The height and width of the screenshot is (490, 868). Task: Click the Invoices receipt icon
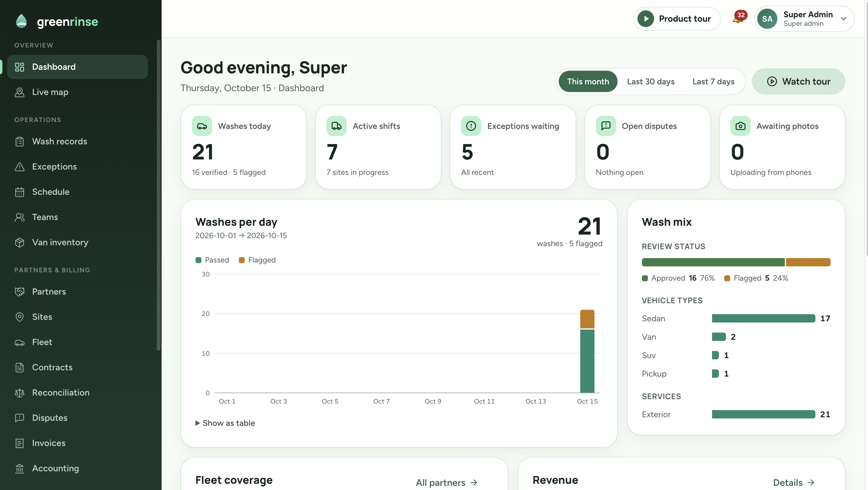[x=20, y=443]
